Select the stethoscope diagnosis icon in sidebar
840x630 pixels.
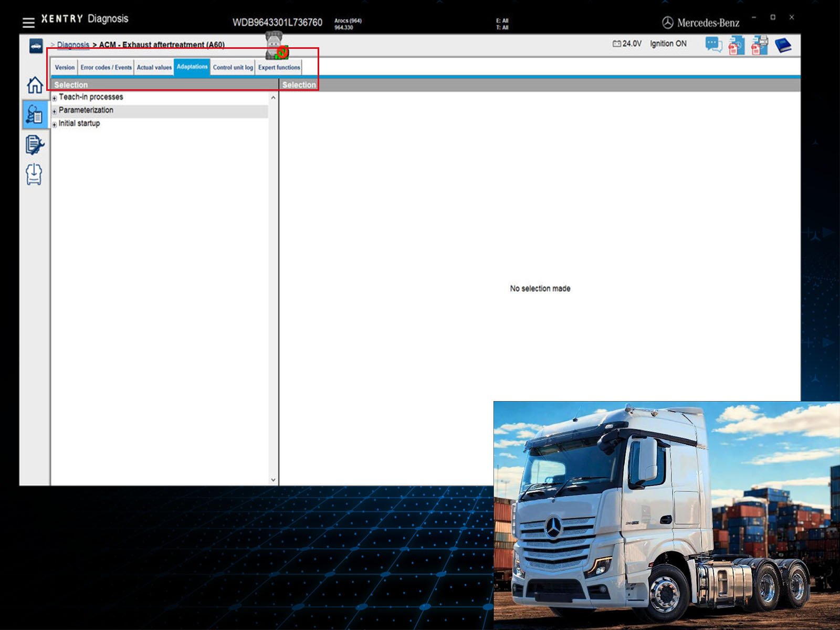click(35, 114)
